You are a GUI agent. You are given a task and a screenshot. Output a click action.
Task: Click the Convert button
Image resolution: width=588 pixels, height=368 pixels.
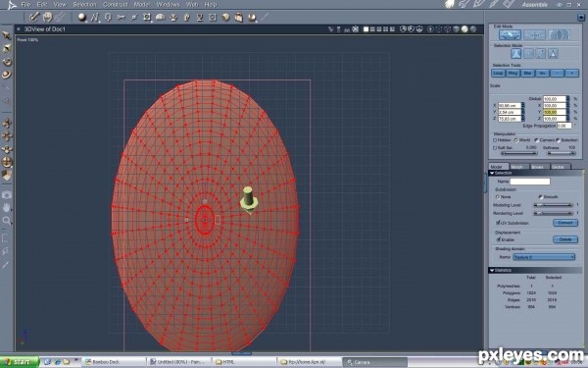(565, 223)
